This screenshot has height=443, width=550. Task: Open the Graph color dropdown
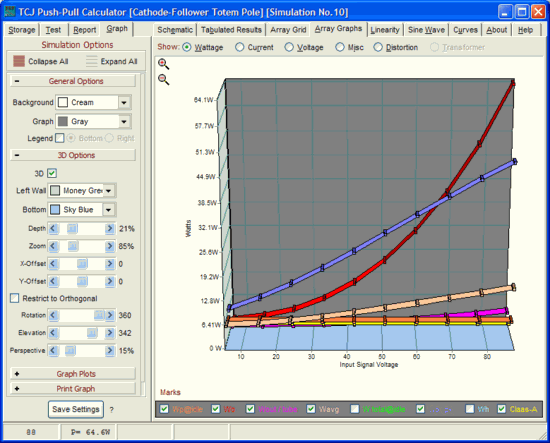pyautogui.click(x=124, y=122)
